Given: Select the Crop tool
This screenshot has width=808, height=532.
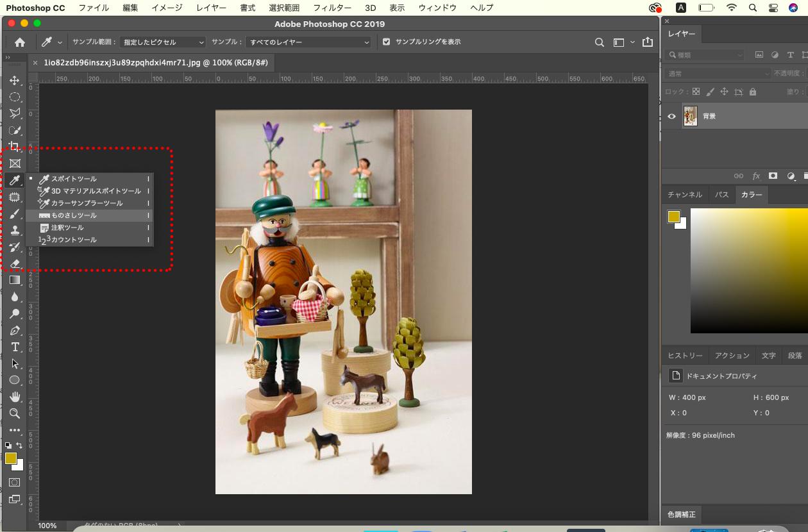Looking at the screenshot, I should click(15, 147).
